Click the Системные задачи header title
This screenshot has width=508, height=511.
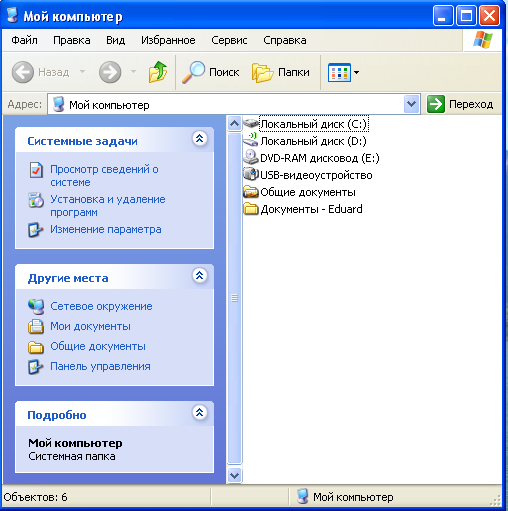pyautogui.click(x=82, y=141)
